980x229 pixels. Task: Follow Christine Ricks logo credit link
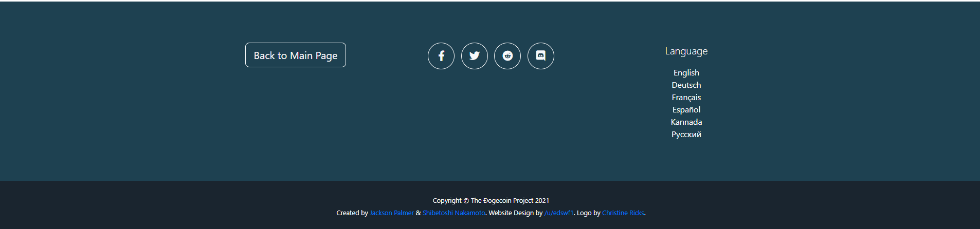pos(623,213)
